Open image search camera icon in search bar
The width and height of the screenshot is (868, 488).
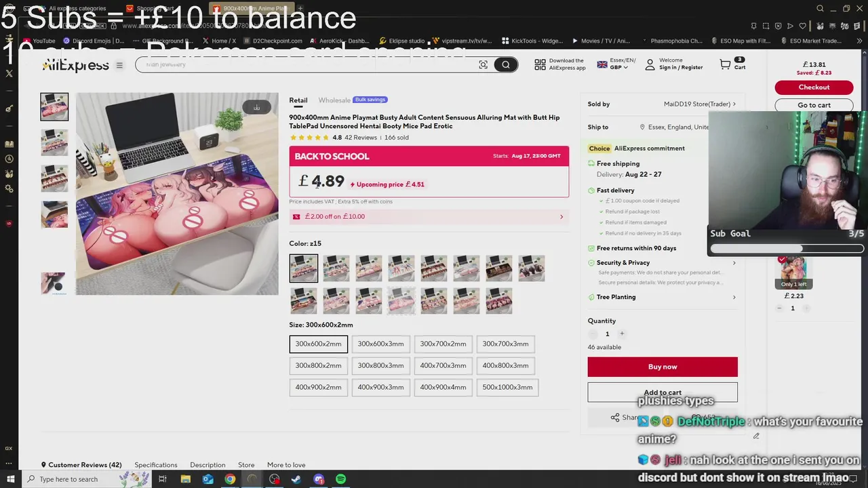coord(483,64)
